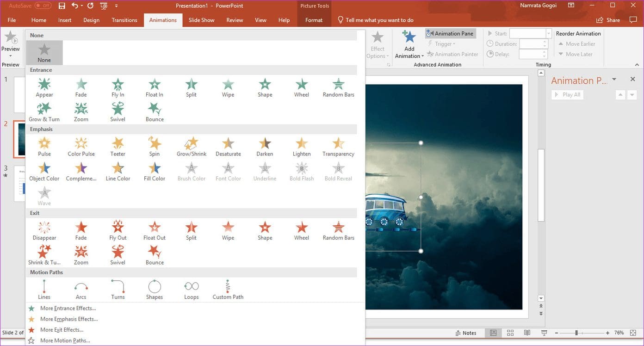Select the Fly In entrance animation
644x346 pixels.
[x=118, y=87]
